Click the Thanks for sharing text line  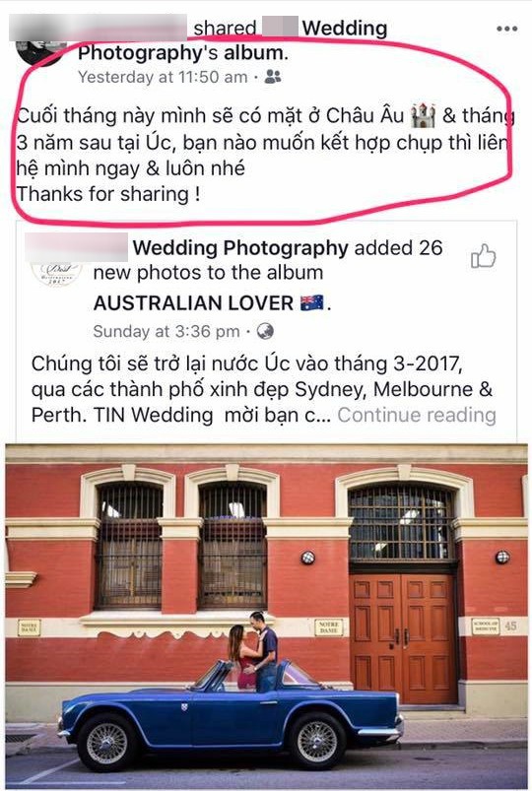click(x=108, y=194)
